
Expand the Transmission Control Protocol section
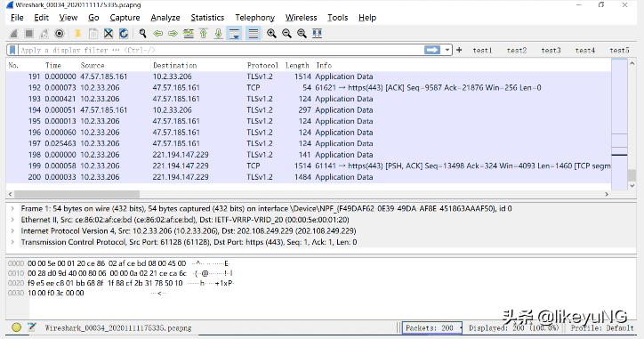[x=12, y=242]
